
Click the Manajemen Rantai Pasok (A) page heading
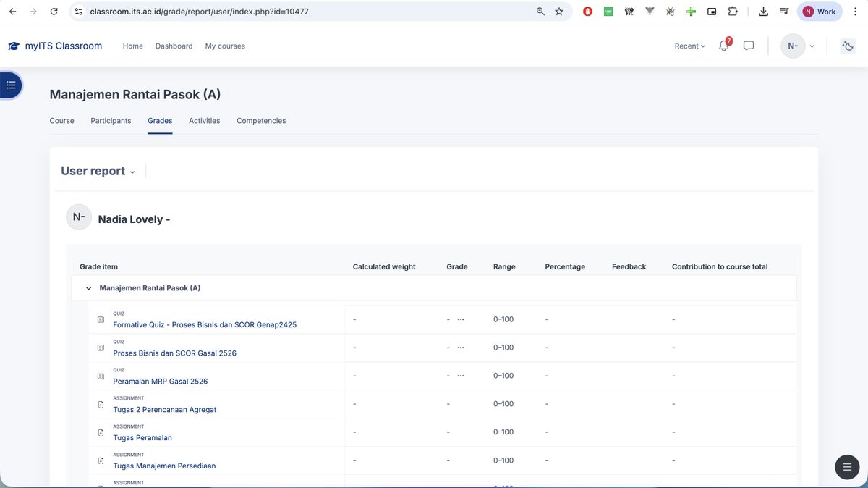coord(135,94)
